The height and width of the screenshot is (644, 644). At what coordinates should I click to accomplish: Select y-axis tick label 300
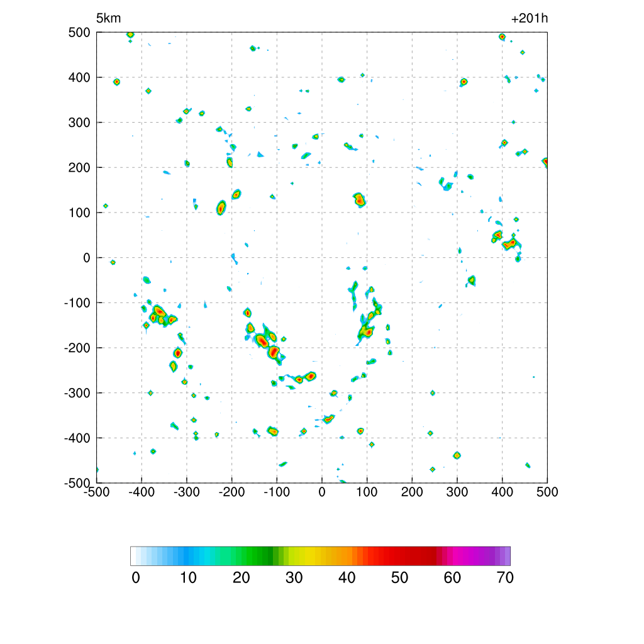(79, 123)
